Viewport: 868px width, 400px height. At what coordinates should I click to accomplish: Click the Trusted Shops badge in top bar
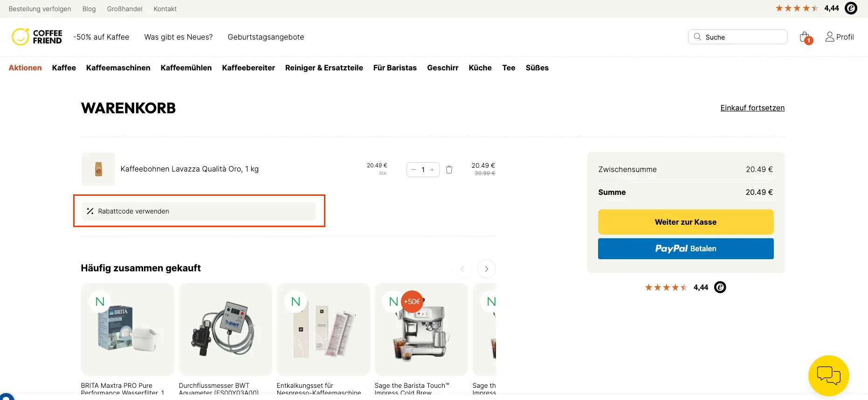click(851, 8)
